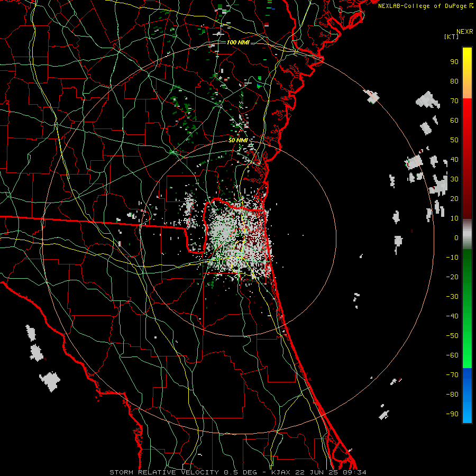Click the 20 value on velocity scale
Screen dimensions: 476x476
click(x=454, y=198)
